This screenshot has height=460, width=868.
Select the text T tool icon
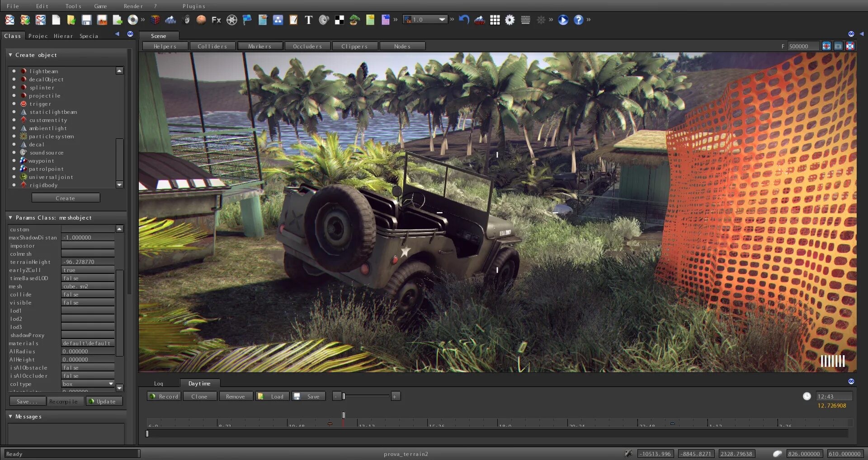point(308,20)
